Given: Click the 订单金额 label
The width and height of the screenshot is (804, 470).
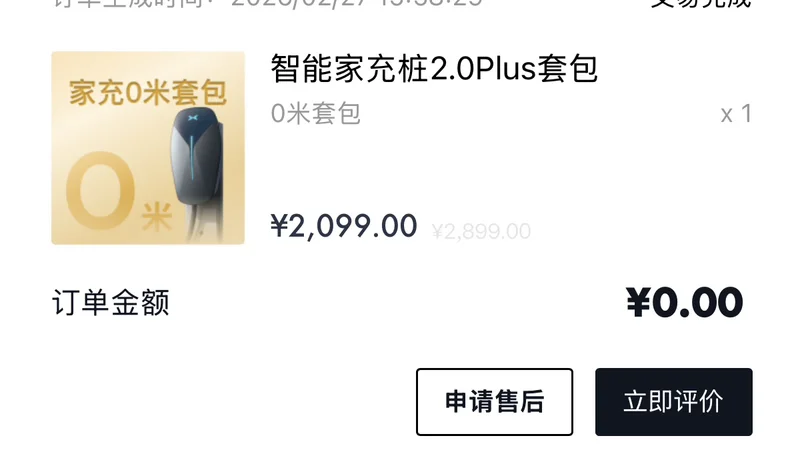Looking at the screenshot, I should 111,302.
